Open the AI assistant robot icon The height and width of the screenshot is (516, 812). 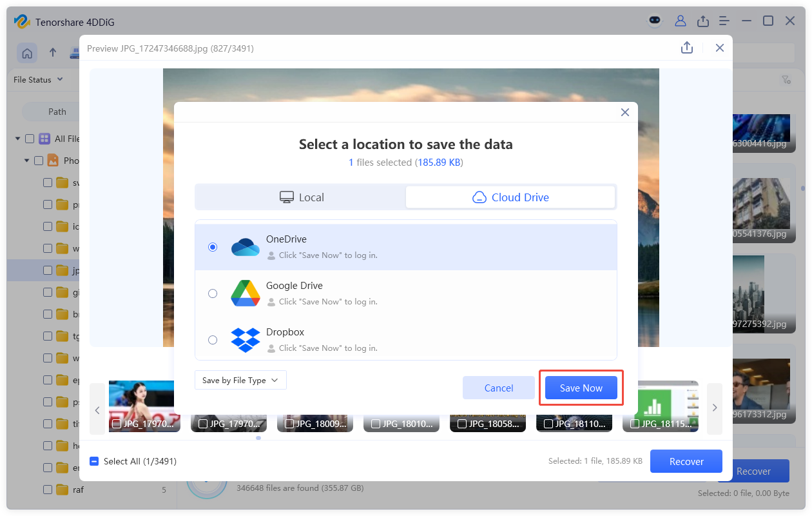coord(655,21)
